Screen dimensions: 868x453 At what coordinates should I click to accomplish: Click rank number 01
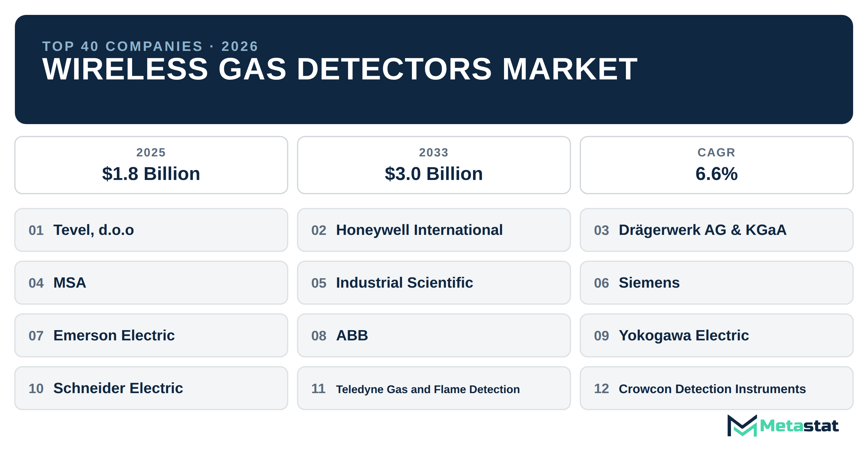pos(36,231)
